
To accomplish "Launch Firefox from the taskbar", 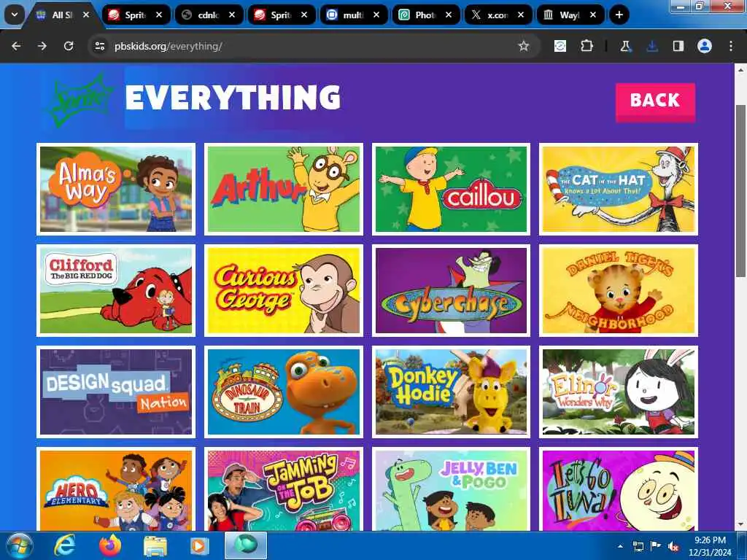I will (x=109, y=545).
